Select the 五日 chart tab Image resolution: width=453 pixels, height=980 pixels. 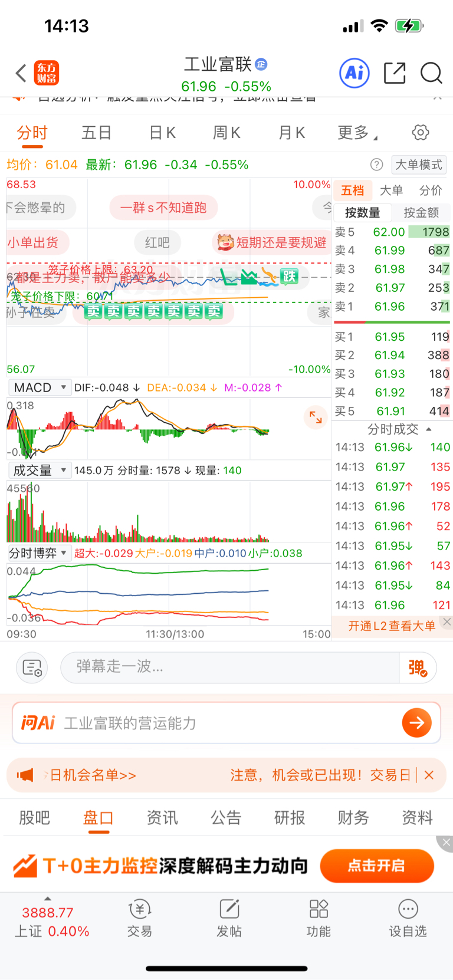pyautogui.click(x=97, y=133)
